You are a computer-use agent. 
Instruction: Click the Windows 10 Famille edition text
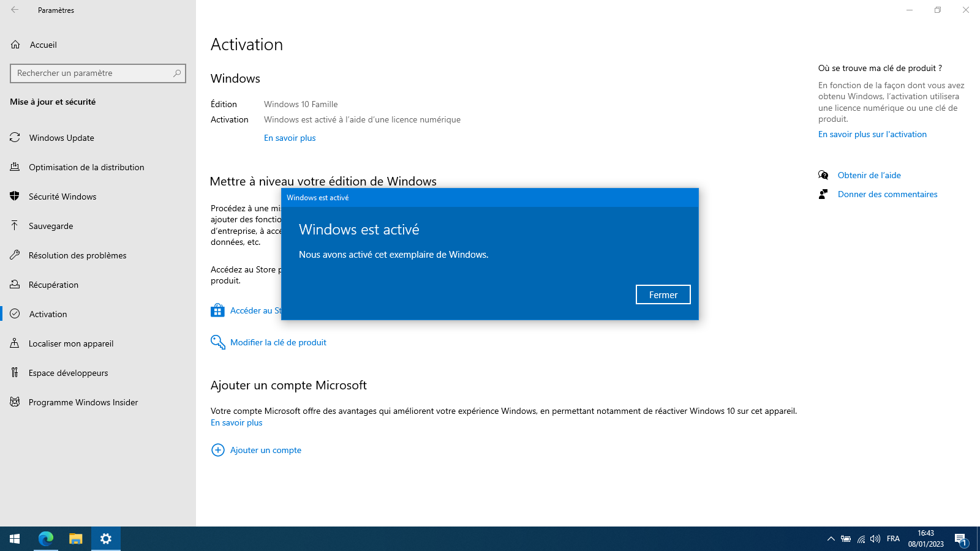tap(301, 104)
